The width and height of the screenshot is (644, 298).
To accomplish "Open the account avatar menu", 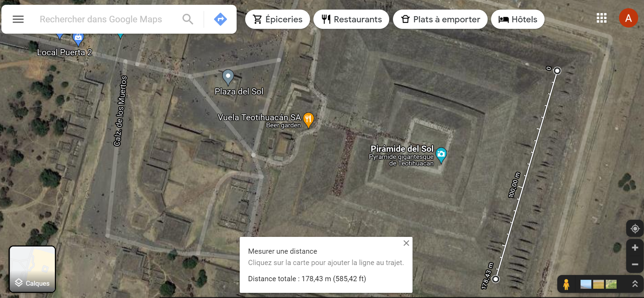I will click(x=629, y=18).
